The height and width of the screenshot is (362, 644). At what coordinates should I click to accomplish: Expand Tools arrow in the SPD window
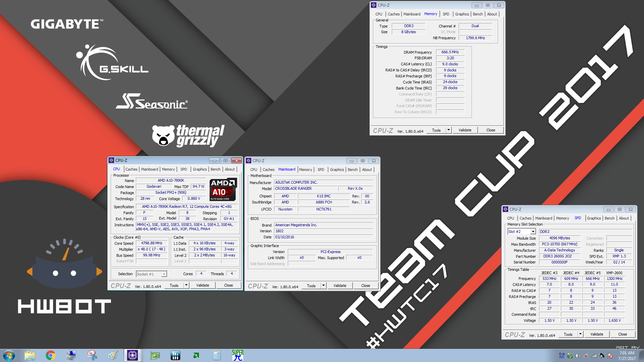pyautogui.click(x=580, y=334)
